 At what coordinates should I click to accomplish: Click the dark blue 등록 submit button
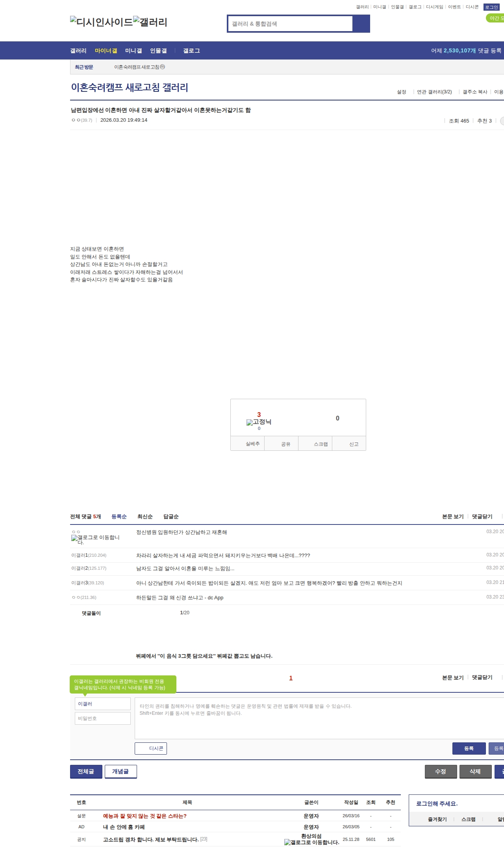tap(469, 748)
